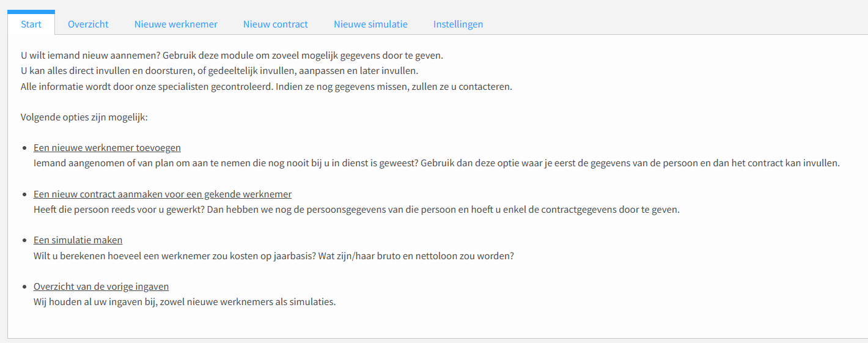The width and height of the screenshot is (868, 343).
Task: Click the 'Een nieuwe werknemer toevoegen' link
Action: 107,148
